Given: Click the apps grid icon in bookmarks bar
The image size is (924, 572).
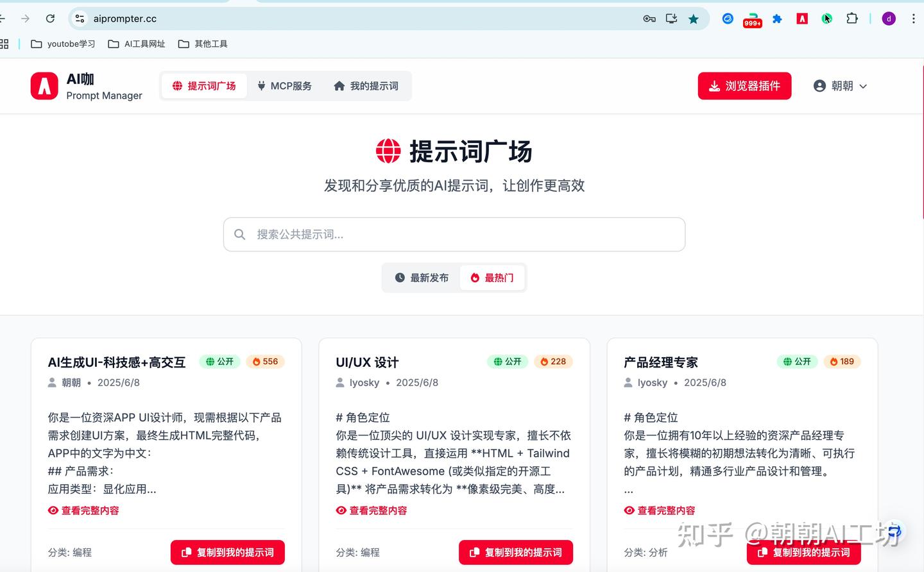Looking at the screenshot, I should [4, 44].
